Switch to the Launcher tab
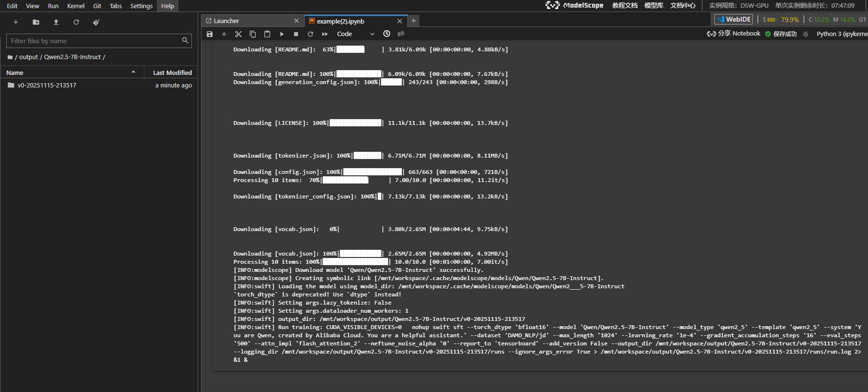The image size is (868, 392). click(x=252, y=21)
